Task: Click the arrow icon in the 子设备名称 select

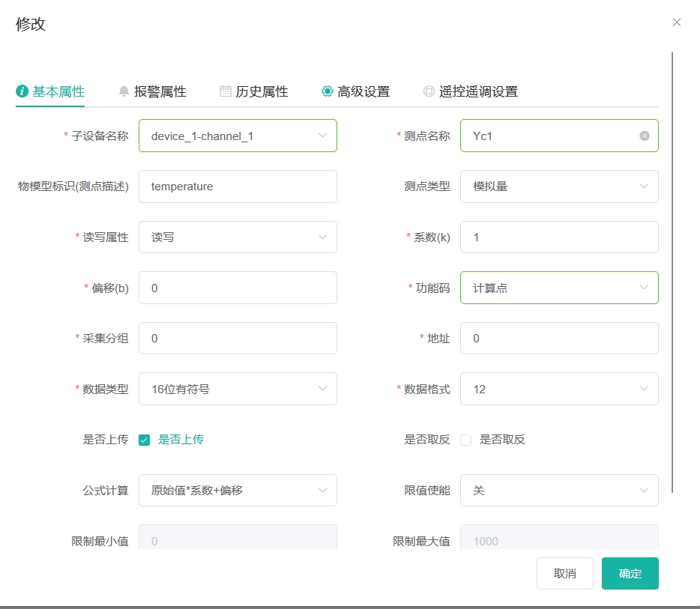Action: point(322,136)
